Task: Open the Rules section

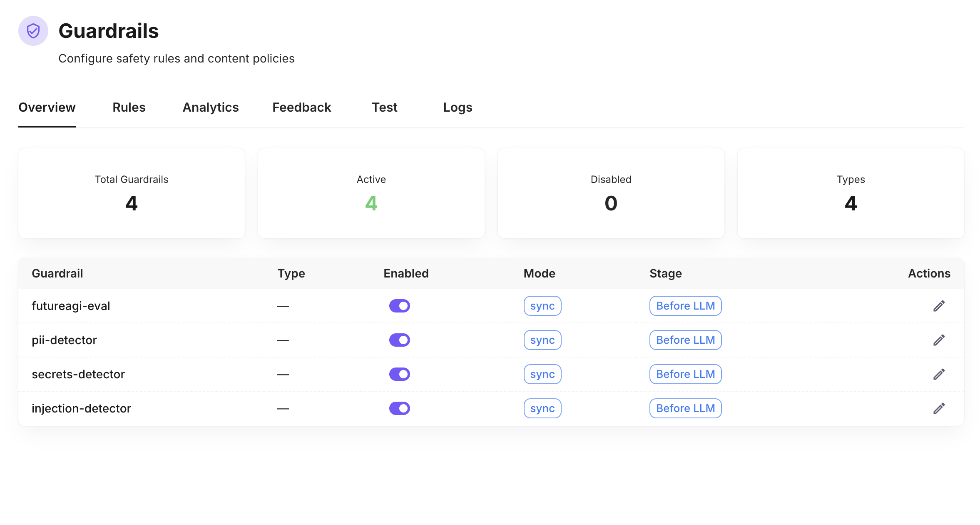Action: (x=129, y=107)
